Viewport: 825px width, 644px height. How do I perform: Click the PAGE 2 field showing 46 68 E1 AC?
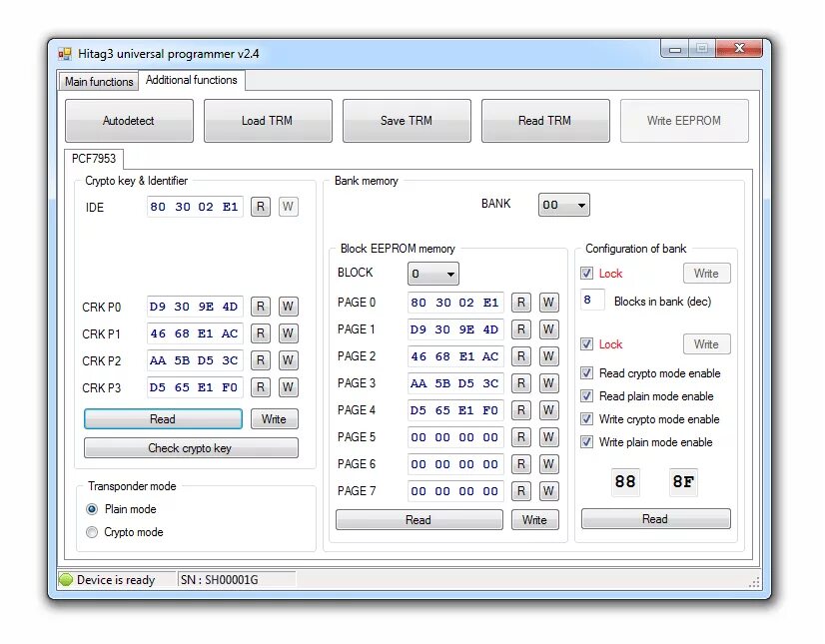pyautogui.click(x=455, y=356)
